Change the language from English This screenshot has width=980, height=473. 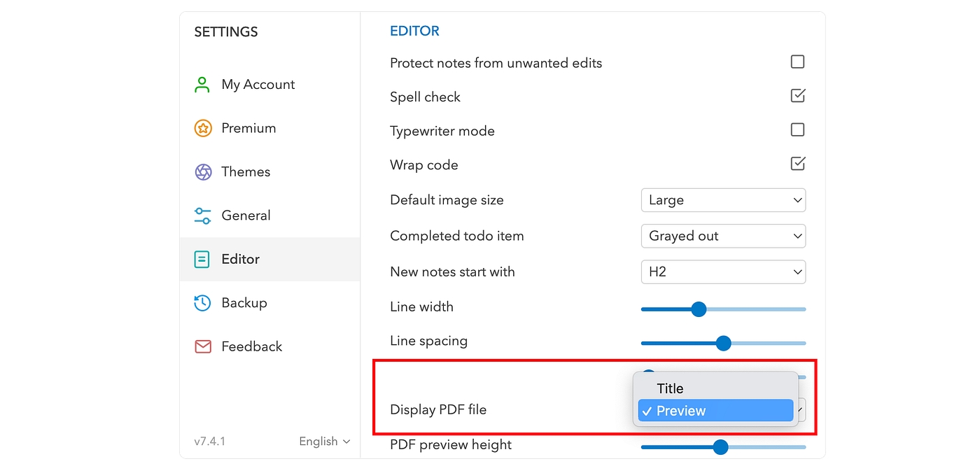[x=324, y=442]
